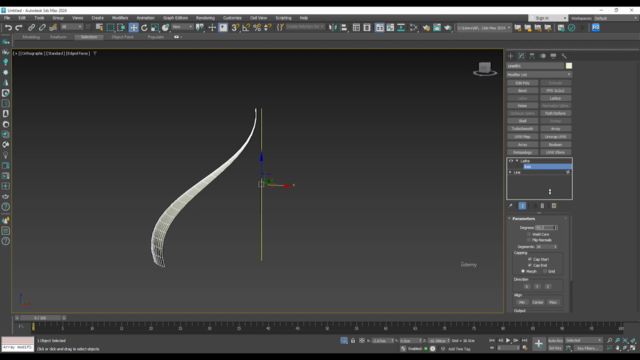Open the Utilities command panel tab
The height and width of the screenshot is (360, 640).
(564, 56)
